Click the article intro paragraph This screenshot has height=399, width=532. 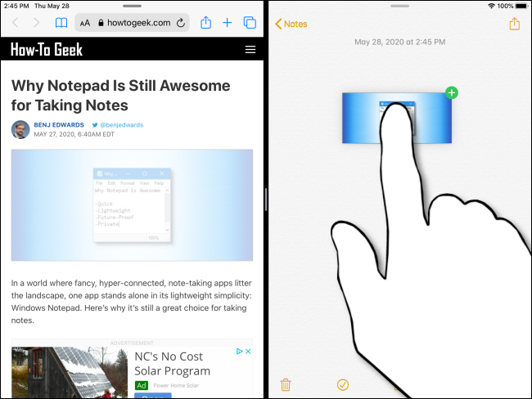click(132, 302)
